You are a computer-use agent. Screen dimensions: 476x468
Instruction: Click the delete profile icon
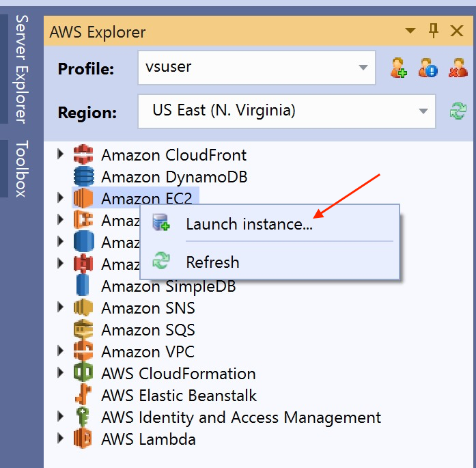(458, 68)
